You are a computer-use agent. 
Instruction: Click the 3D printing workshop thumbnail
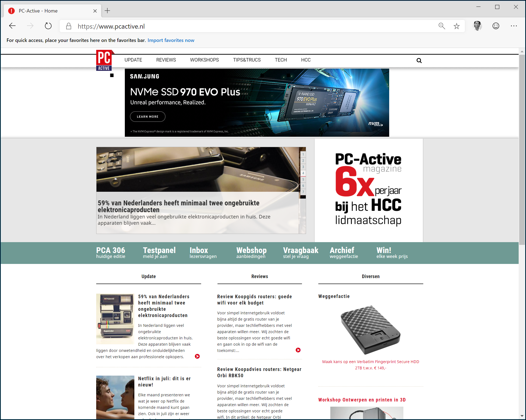pos(367,413)
